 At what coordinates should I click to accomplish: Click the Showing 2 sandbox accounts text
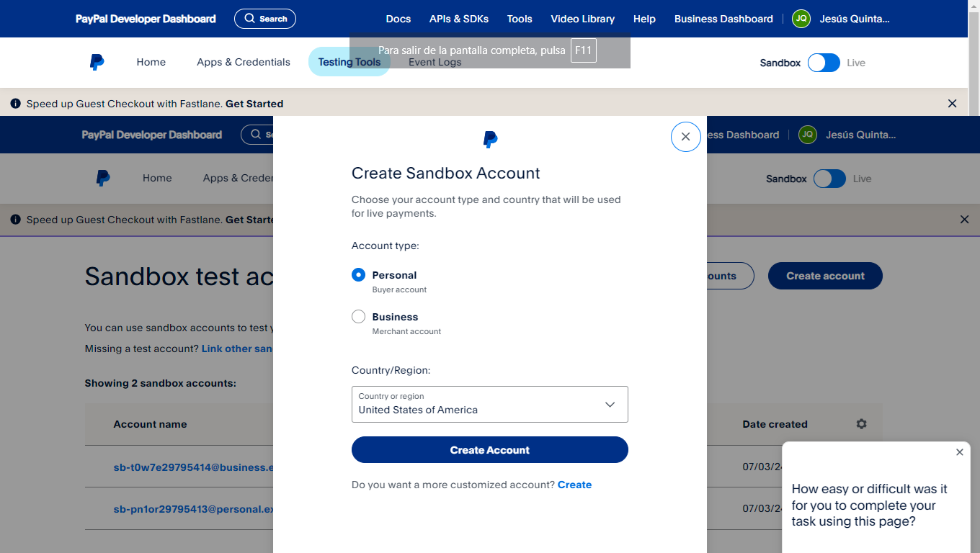tap(160, 383)
